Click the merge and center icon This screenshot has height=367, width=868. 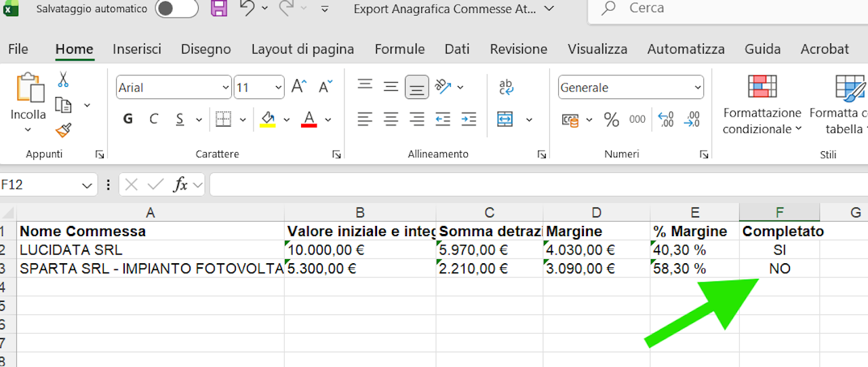505,119
